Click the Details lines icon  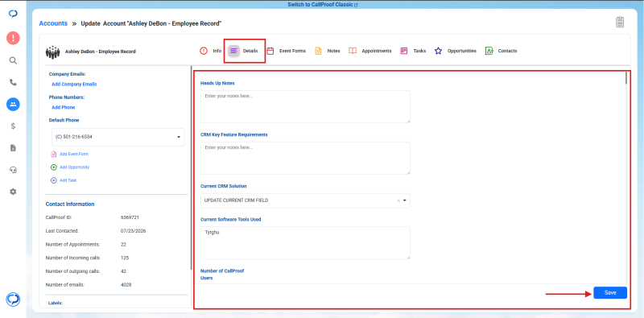click(233, 51)
